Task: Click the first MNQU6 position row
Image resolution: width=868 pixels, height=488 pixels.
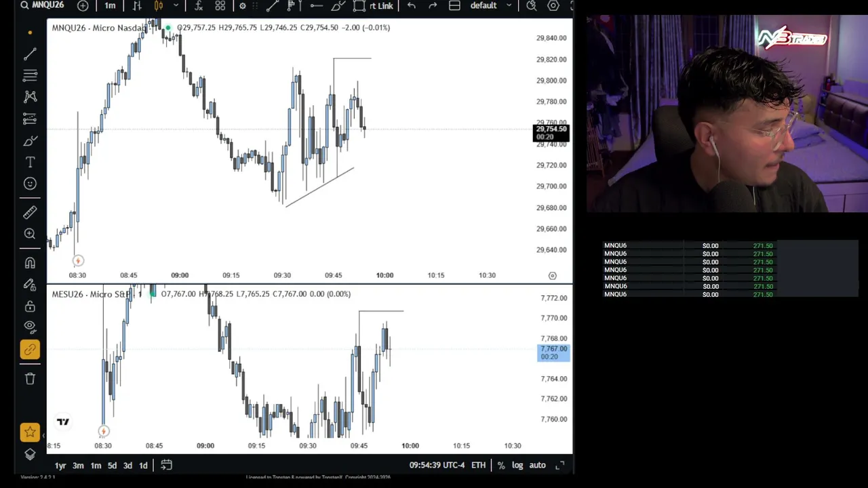Action: 688,245
